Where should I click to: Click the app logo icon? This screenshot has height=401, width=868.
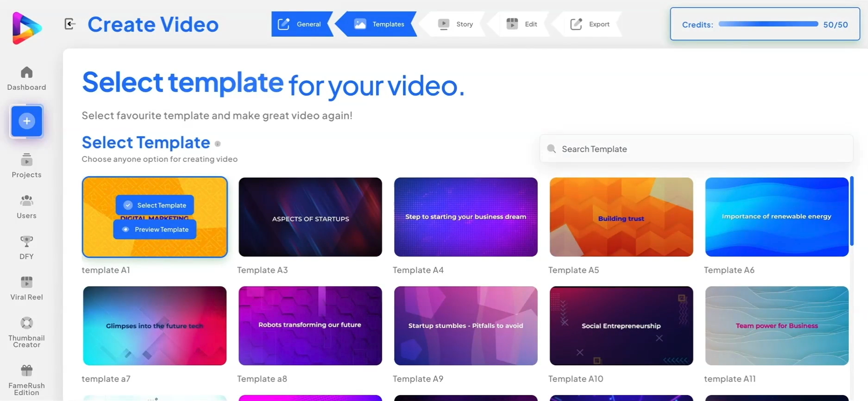[x=27, y=28]
